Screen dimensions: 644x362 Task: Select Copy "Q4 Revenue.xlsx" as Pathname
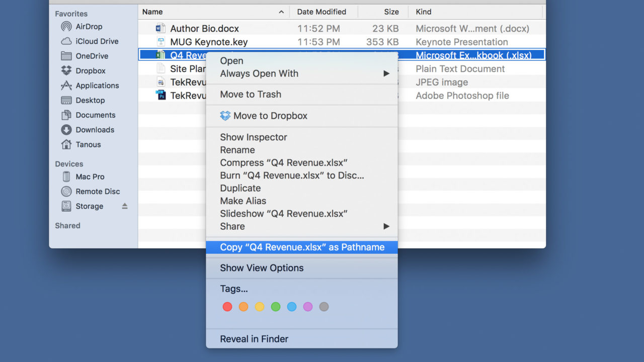click(302, 247)
